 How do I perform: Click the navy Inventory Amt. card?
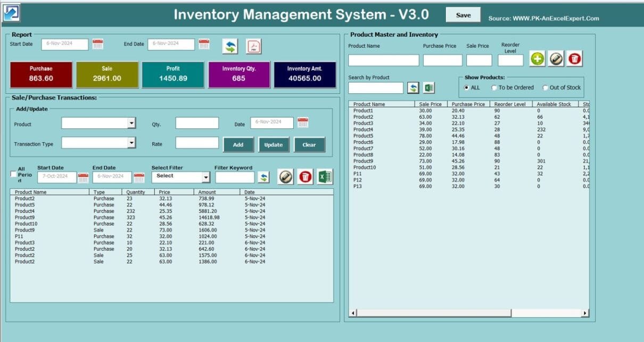coord(305,75)
